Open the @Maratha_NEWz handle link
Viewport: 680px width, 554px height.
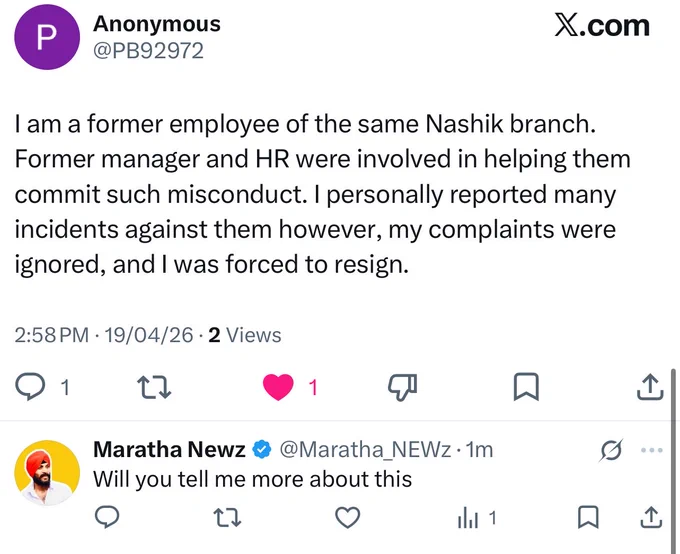[x=365, y=449]
